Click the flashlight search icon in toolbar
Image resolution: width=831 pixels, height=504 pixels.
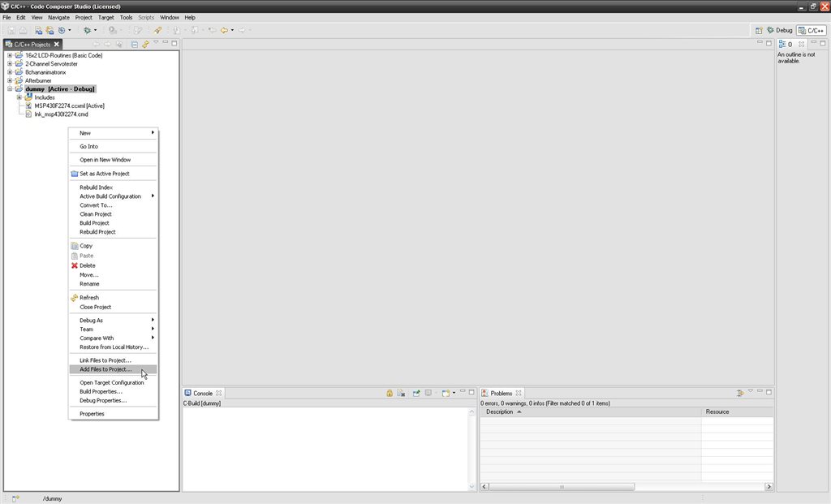[x=157, y=30]
